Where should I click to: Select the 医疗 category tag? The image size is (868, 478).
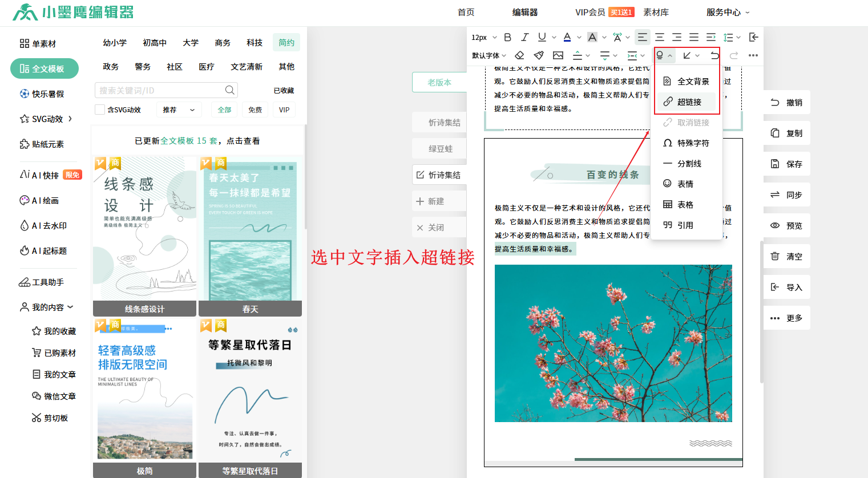(x=207, y=67)
